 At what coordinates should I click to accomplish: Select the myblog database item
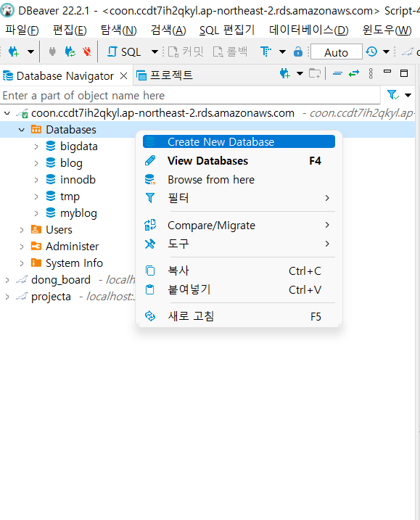[x=78, y=213]
